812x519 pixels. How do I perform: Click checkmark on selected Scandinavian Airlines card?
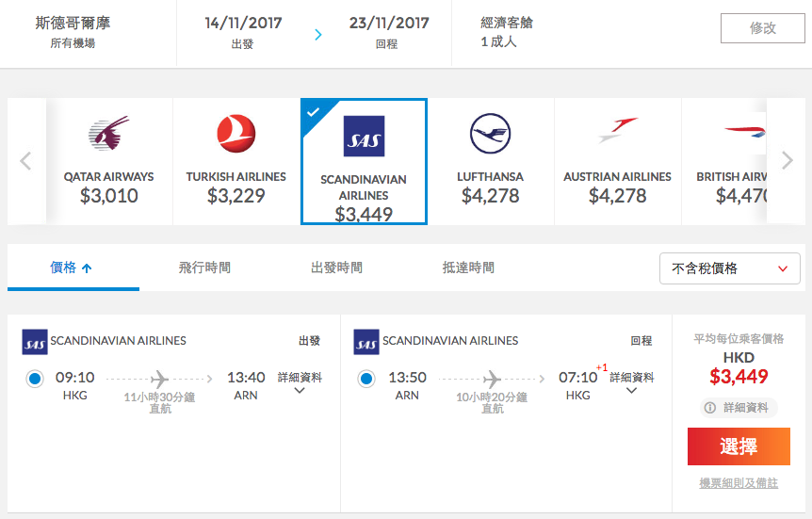pos(313,111)
